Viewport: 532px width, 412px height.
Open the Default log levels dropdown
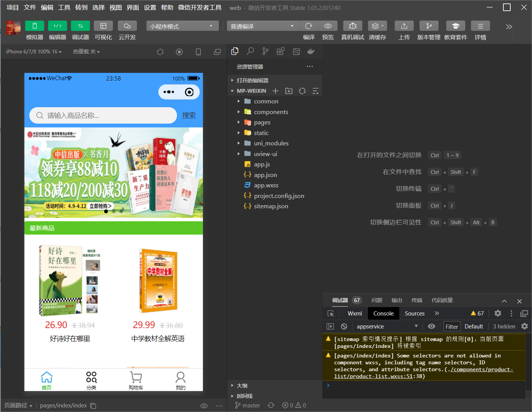coord(474,327)
